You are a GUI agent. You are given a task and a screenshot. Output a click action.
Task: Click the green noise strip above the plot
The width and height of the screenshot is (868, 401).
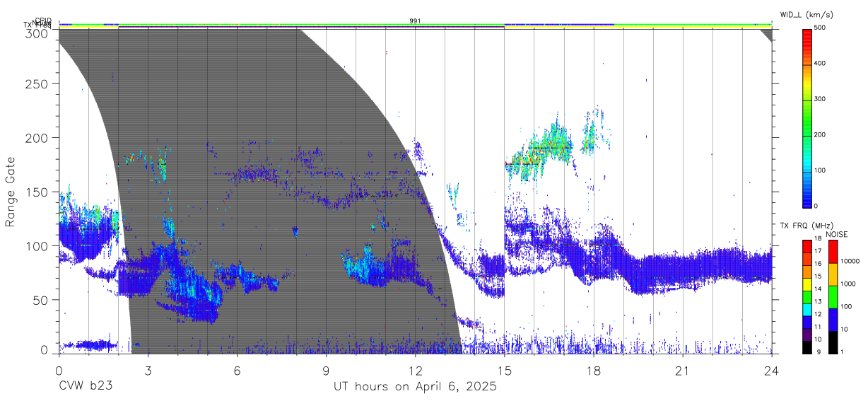[416, 25]
